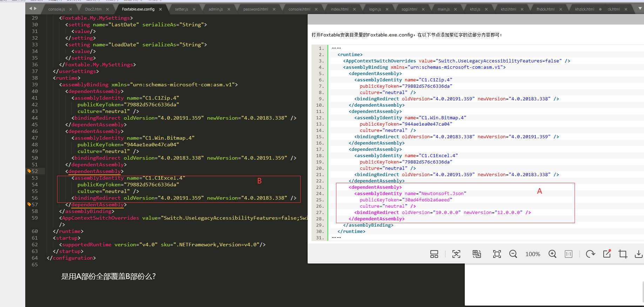Image resolution: width=644 pixels, height=307 pixels.
Task: Switch to the login.js tab
Action: [x=375, y=9]
